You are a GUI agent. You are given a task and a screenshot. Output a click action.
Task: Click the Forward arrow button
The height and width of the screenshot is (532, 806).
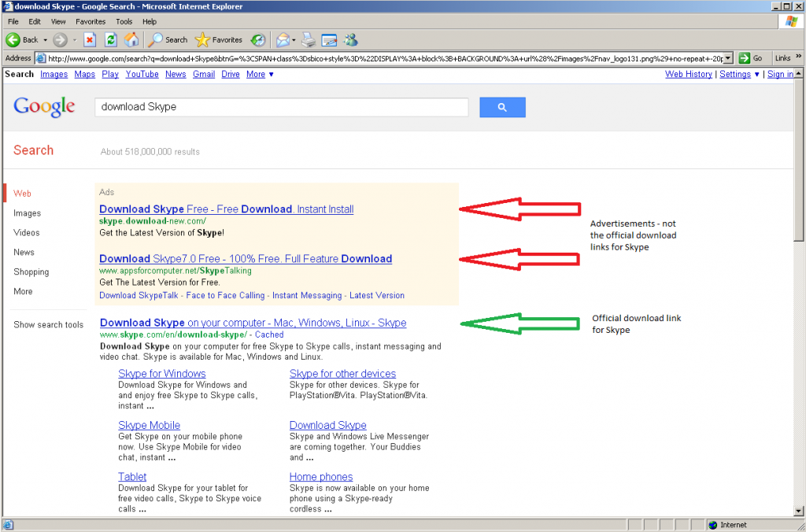point(60,39)
